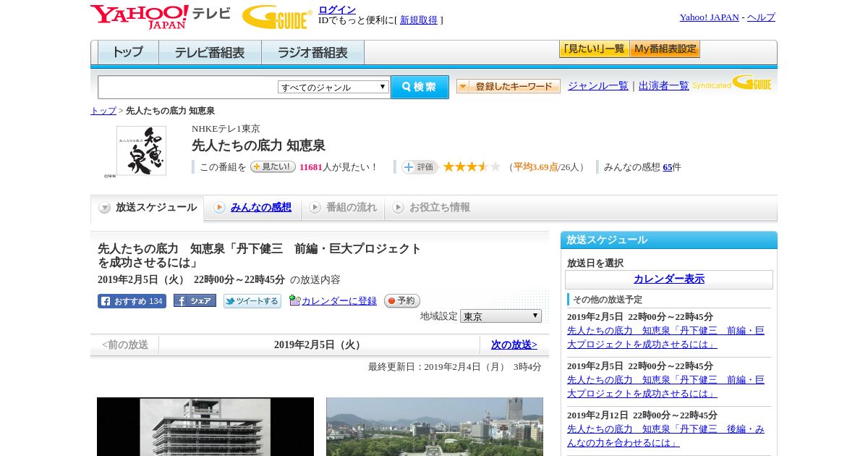Viewport: 868px width, 456px height.
Task: Click the 先人たちの底力 知恵泉 program title
Action: click(x=258, y=145)
